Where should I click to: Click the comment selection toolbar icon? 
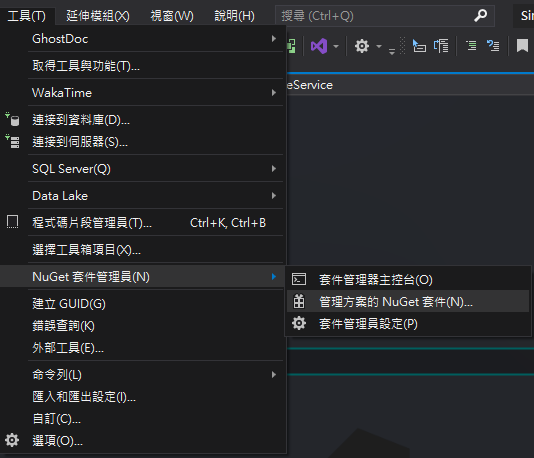click(493, 46)
